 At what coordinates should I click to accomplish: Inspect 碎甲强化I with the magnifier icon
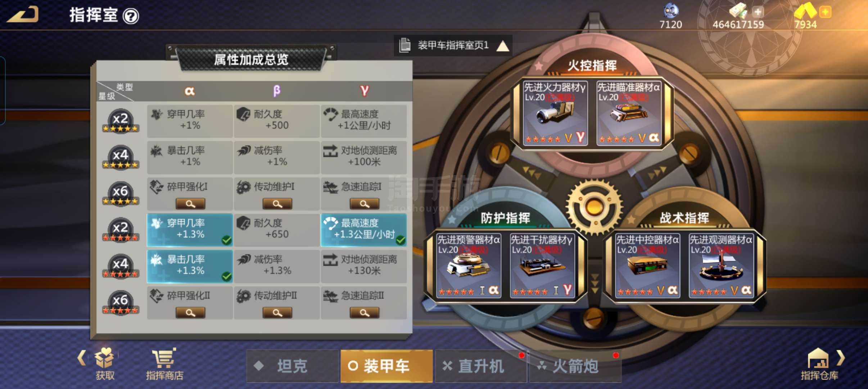[190, 204]
